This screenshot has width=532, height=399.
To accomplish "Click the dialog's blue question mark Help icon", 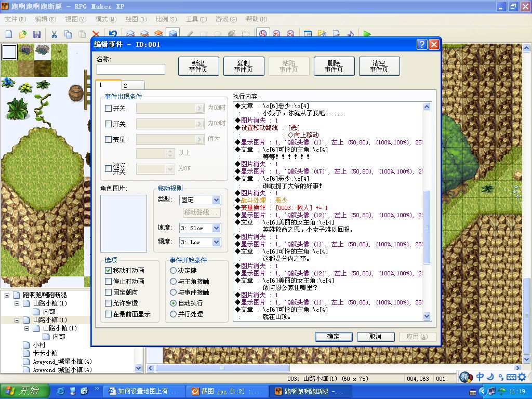I will 422,45.
